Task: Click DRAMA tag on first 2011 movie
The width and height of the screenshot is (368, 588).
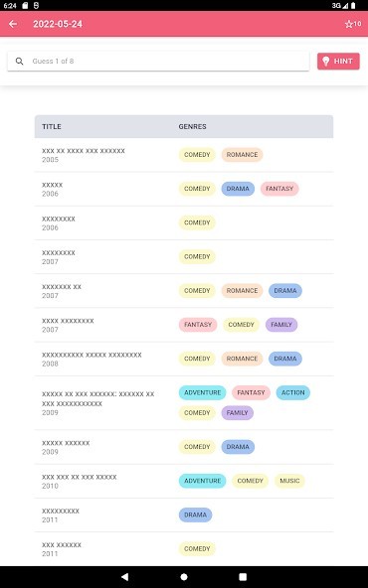Action: pos(195,514)
